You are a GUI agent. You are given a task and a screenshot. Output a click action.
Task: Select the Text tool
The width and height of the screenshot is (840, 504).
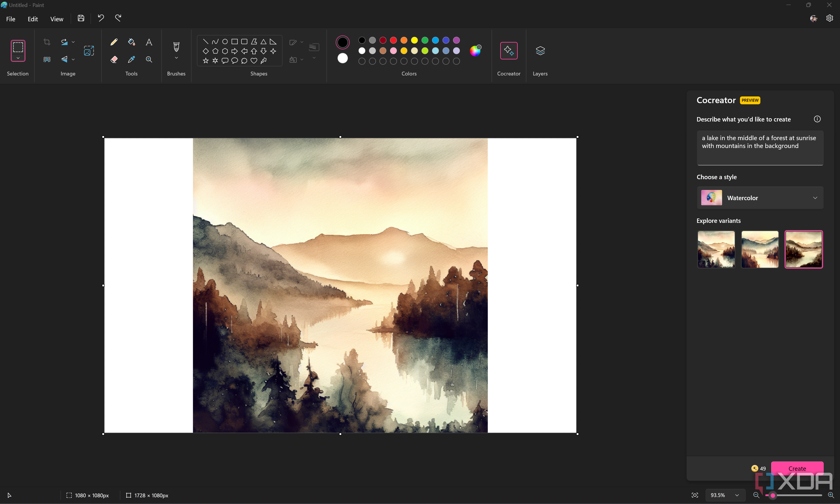(149, 42)
